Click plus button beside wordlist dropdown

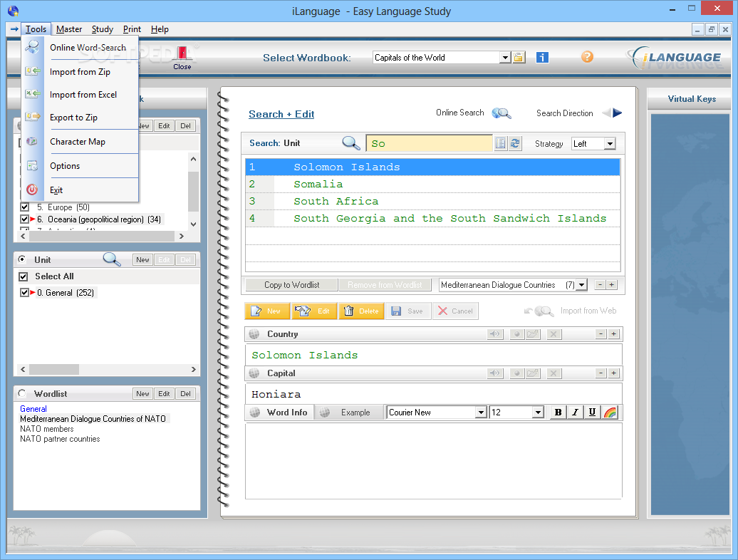tap(611, 285)
